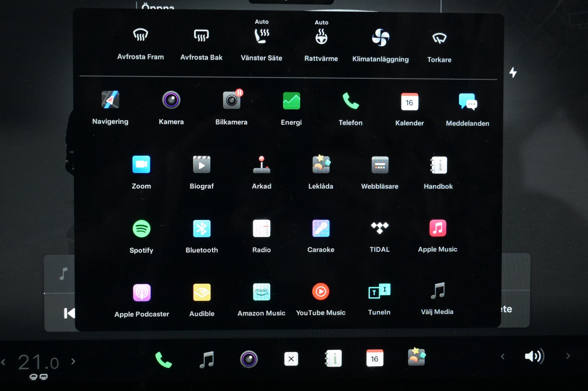Screen dimensions: 588x391
Task: Tap music note in background media card
Action: [x=64, y=273]
